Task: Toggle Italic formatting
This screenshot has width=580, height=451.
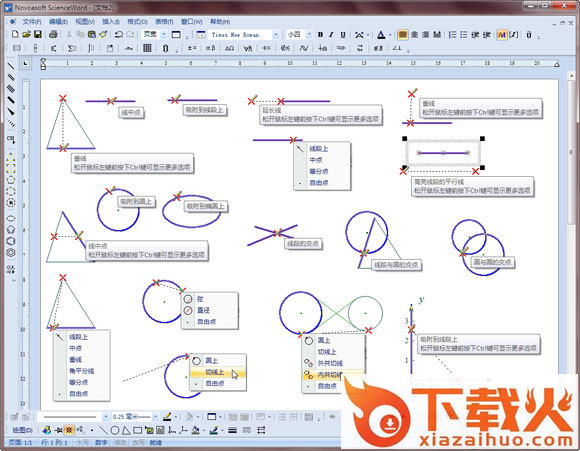Action: [331, 34]
